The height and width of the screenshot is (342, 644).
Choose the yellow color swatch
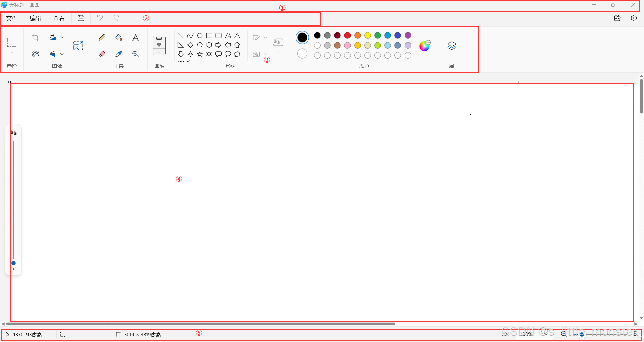pos(368,35)
